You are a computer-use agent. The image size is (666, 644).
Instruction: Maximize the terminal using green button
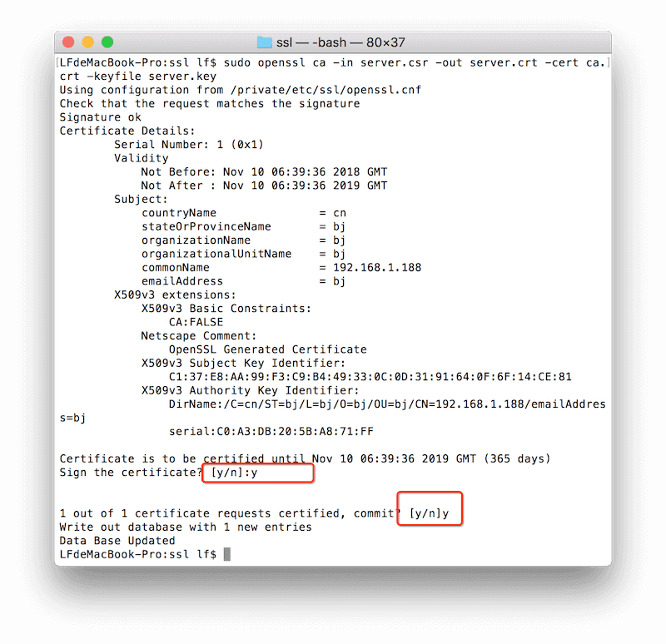point(107,42)
